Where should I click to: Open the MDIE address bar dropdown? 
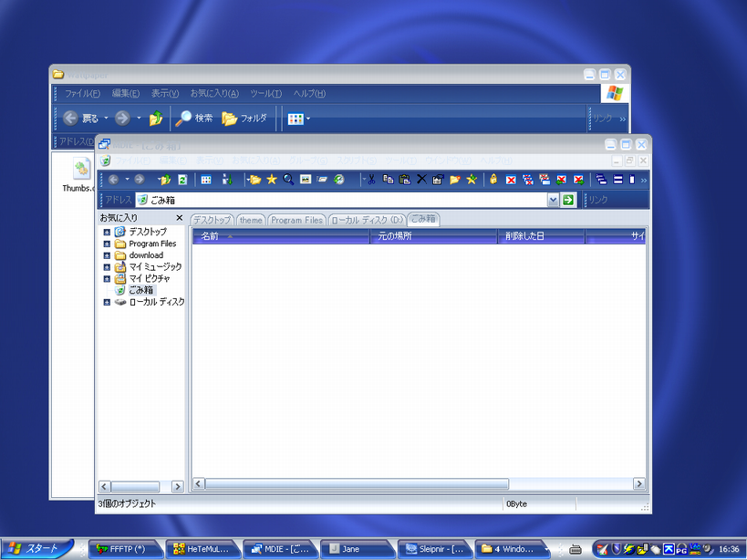point(553,200)
